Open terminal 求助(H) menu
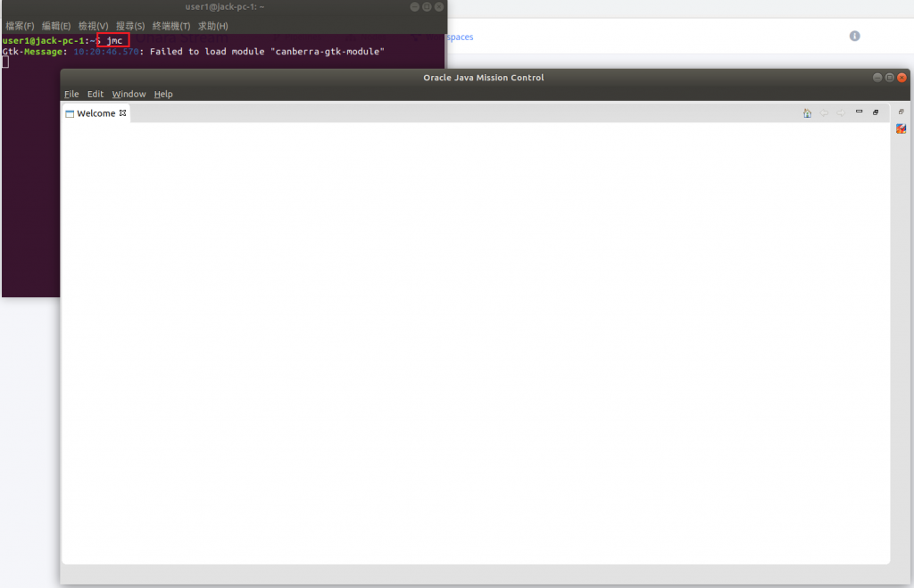 (212, 26)
